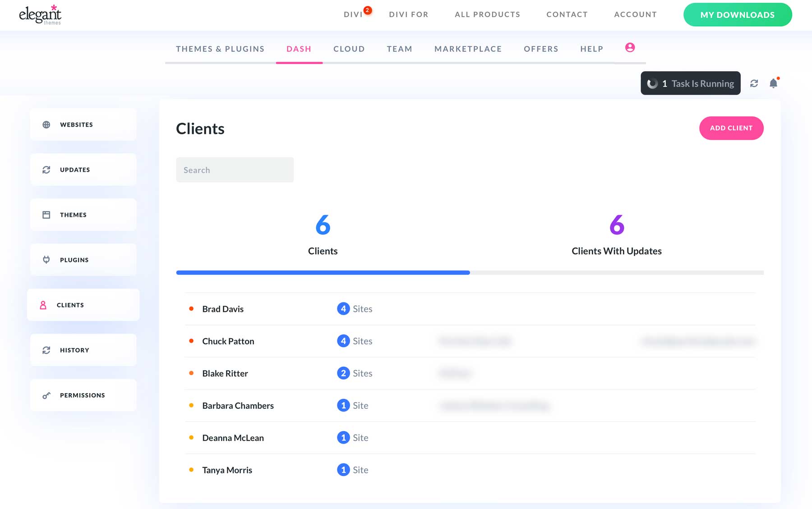Open the Chuck Patton client row
The image size is (812, 509).
[x=470, y=341]
